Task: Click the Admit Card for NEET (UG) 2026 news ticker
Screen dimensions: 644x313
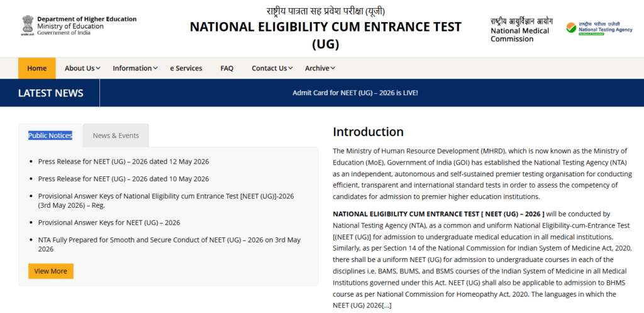Action: (x=355, y=93)
